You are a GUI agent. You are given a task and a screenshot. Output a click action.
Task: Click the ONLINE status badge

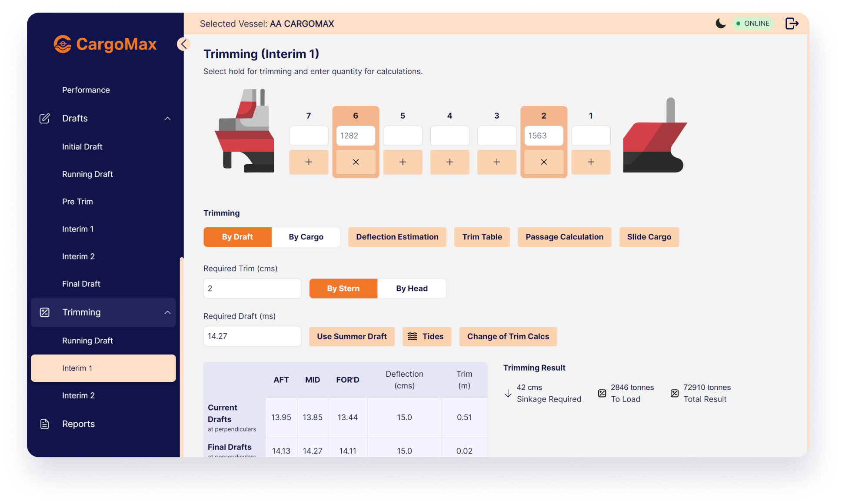[753, 23]
